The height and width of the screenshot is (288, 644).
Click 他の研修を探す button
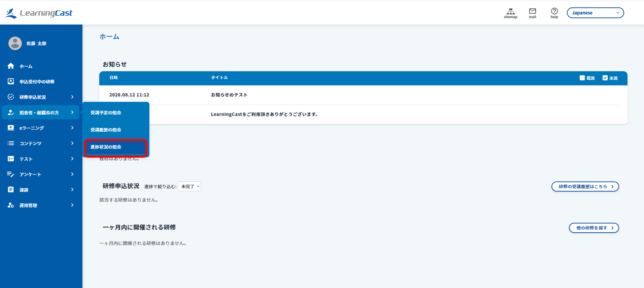pyautogui.click(x=594, y=228)
